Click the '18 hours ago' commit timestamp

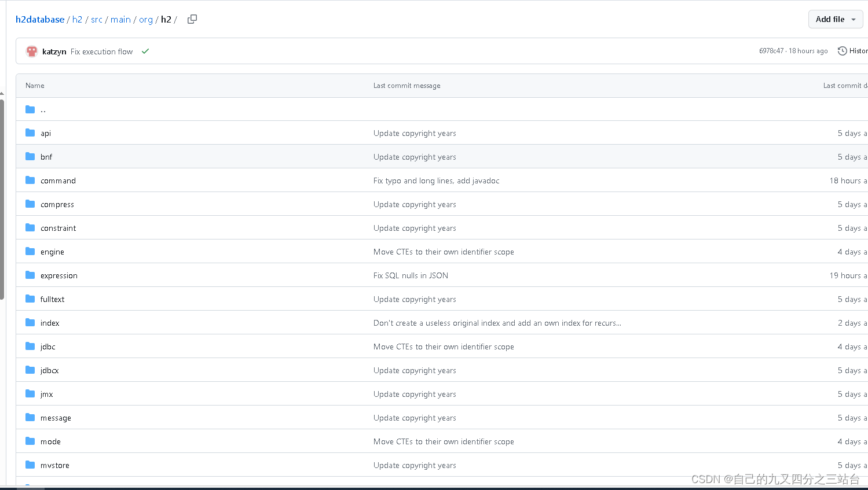[x=808, y=51]
